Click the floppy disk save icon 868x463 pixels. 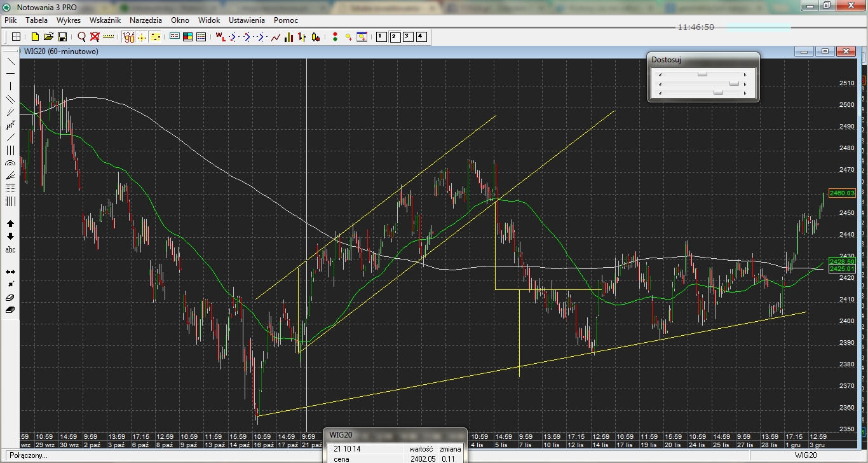pos(62,37)
